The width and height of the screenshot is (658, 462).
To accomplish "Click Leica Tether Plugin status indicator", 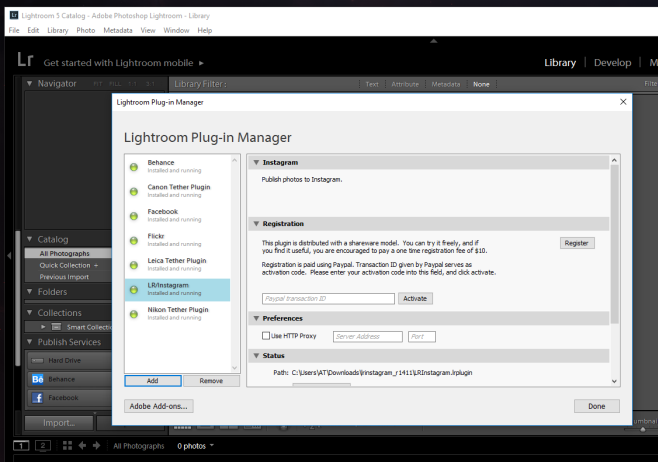I will point(134,265).
